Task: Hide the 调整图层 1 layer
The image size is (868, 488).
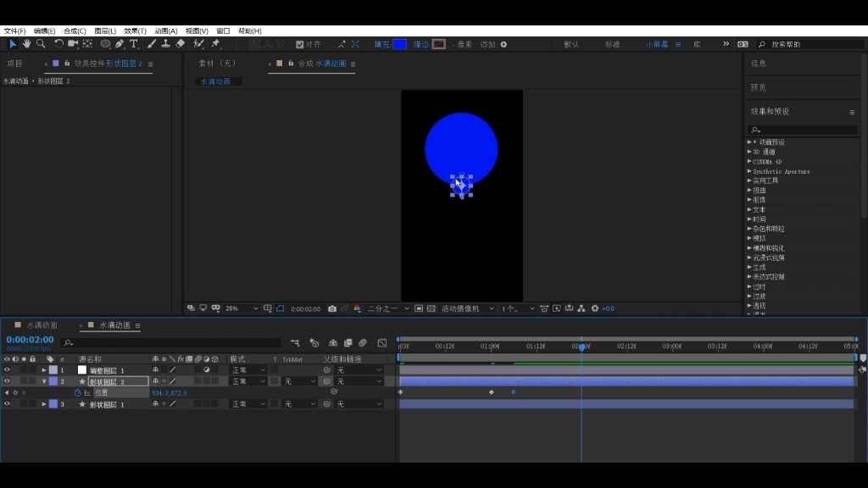Action: 8,369
